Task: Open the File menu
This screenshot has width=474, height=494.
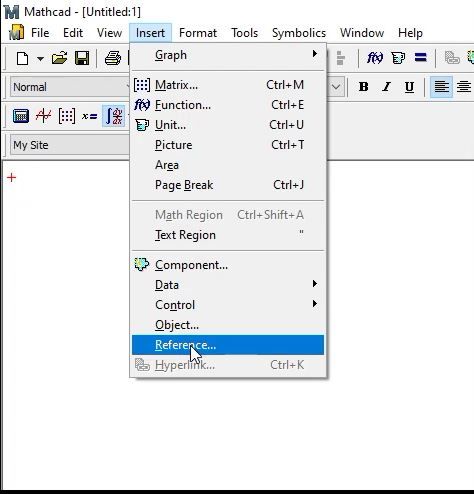Action: (40, 33)
